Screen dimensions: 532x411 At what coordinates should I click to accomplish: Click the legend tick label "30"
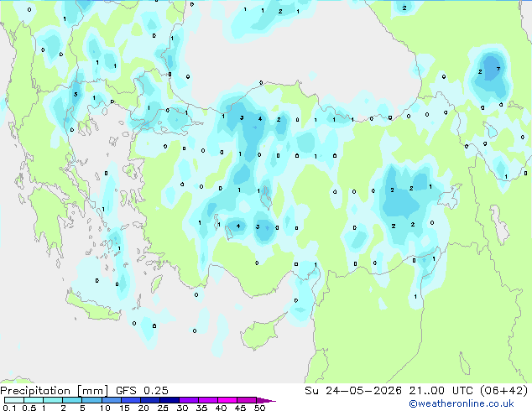coord(182,408)
